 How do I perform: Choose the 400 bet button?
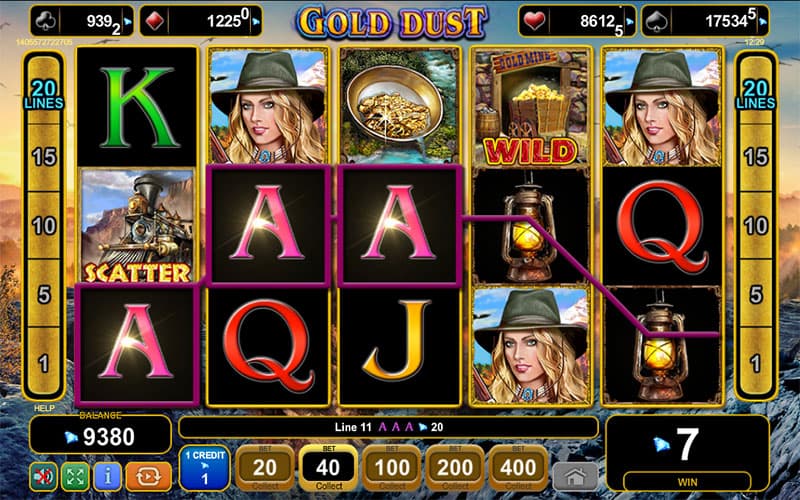pos(518,467)
